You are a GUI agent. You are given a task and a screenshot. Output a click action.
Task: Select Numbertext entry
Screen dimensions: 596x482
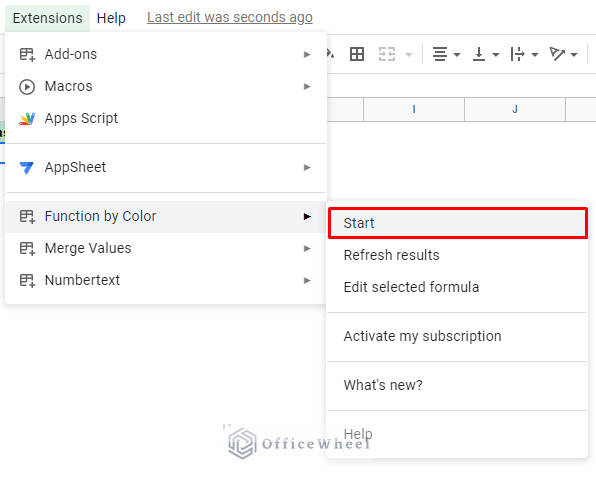pos(166,280)
